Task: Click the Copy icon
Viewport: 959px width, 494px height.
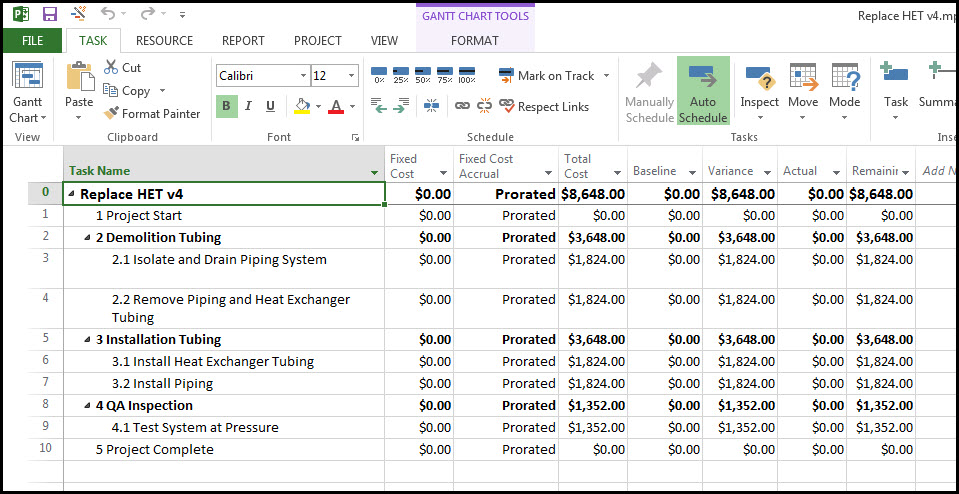Action: [110, 90]
